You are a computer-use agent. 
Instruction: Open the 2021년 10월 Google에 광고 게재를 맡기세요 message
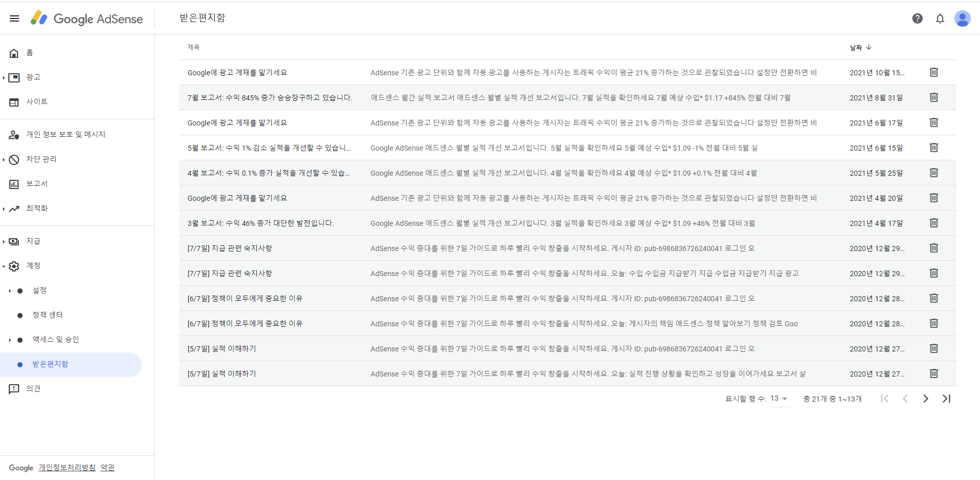click(567, 72)
